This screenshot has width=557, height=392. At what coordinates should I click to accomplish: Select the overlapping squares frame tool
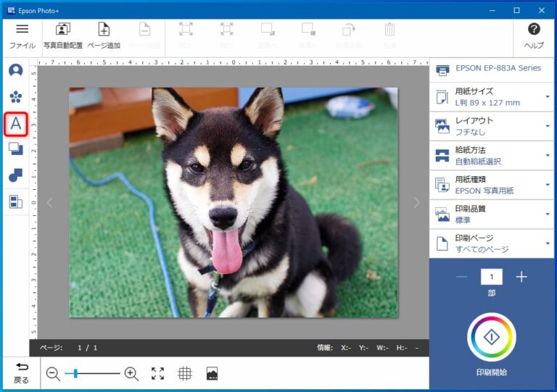coord(16,149)
